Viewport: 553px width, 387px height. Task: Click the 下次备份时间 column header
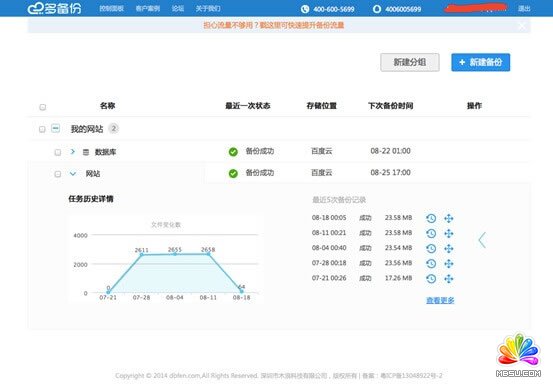click(391, 106)
